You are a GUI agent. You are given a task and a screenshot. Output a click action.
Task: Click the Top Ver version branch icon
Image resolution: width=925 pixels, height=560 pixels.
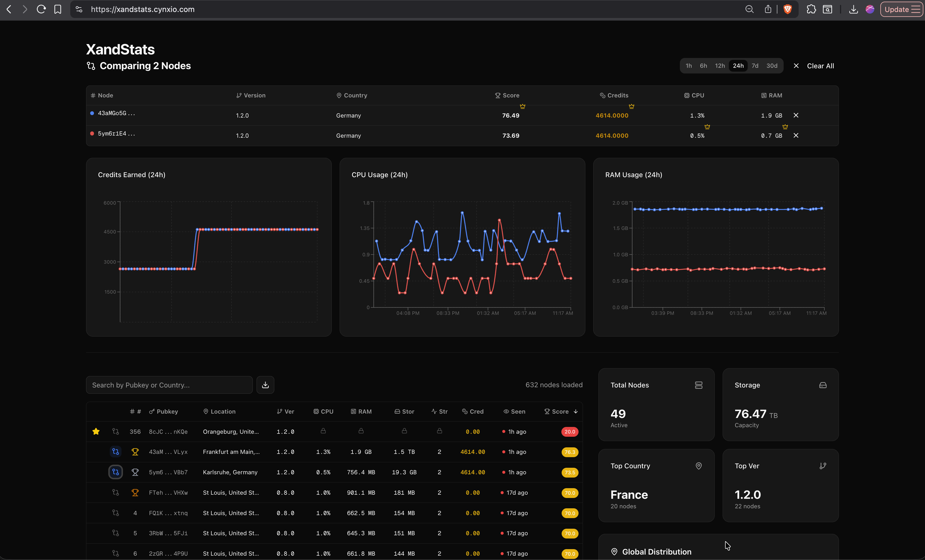[x=823, y=466]
